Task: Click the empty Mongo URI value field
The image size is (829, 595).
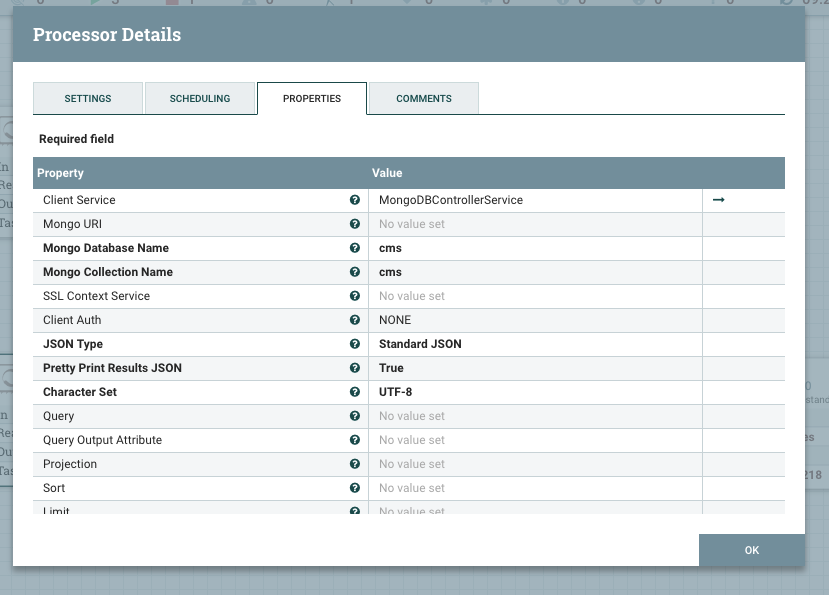Action: point(535,224)
